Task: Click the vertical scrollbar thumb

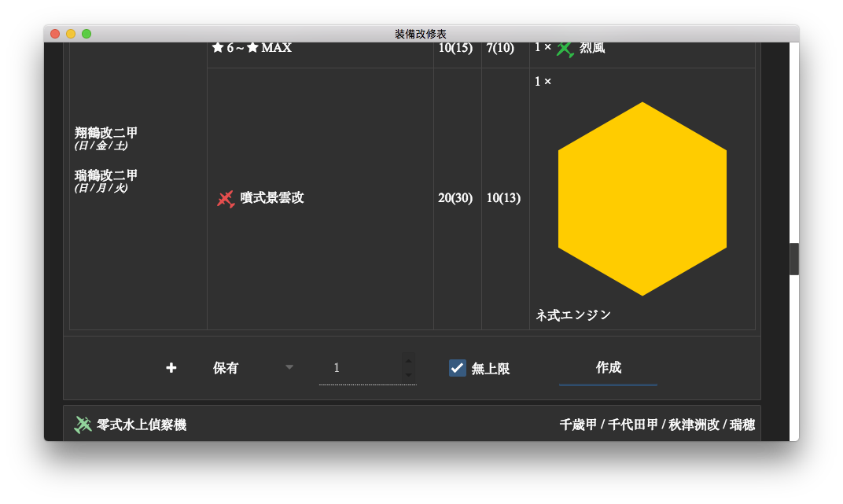Action: pos(794,259)
